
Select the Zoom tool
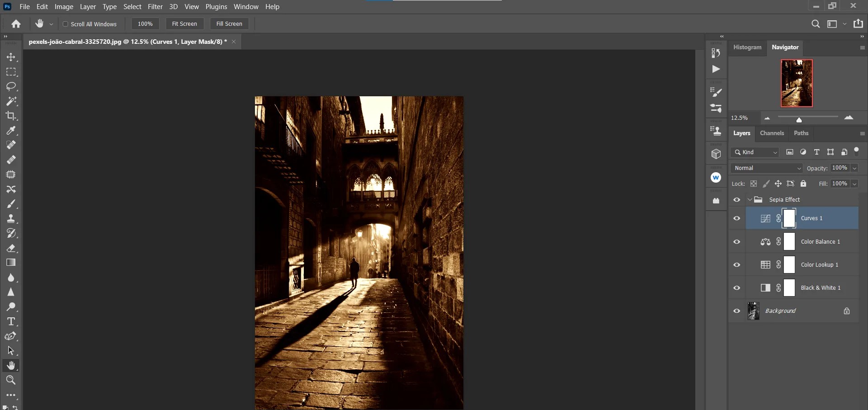click(x=11, y=380)
